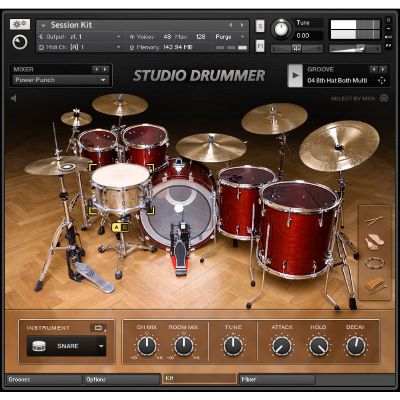This screenshot has width=400, height=400.
Task: Select the woodblock percussion icon
Action: [x=375, y=285]
